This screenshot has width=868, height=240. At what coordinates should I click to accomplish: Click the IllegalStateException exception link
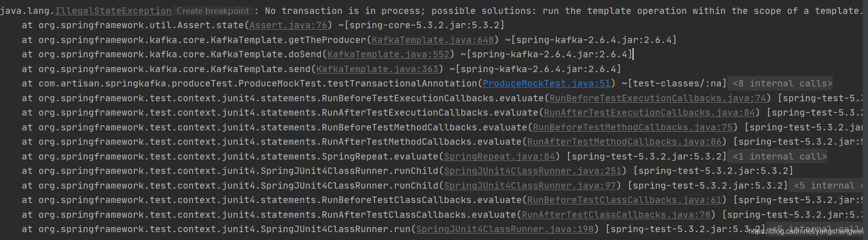pyautogui.click(x=113, y=11)
